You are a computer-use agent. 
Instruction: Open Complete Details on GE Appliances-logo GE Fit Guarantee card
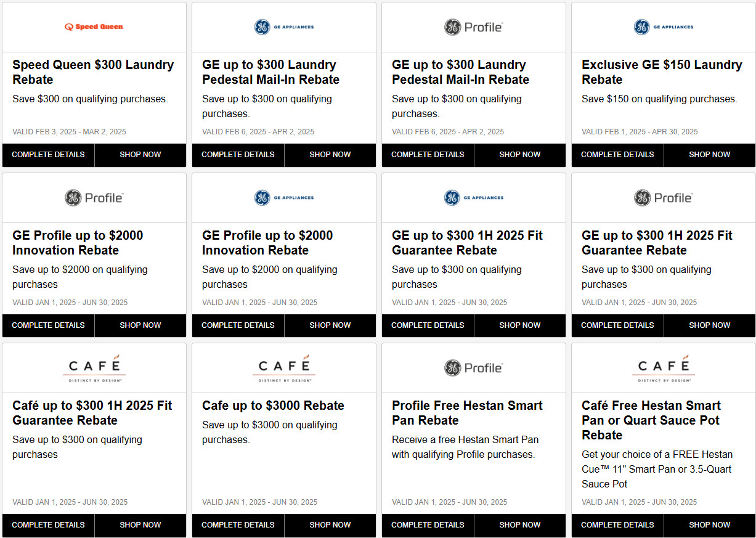click(x=428, y=325)
